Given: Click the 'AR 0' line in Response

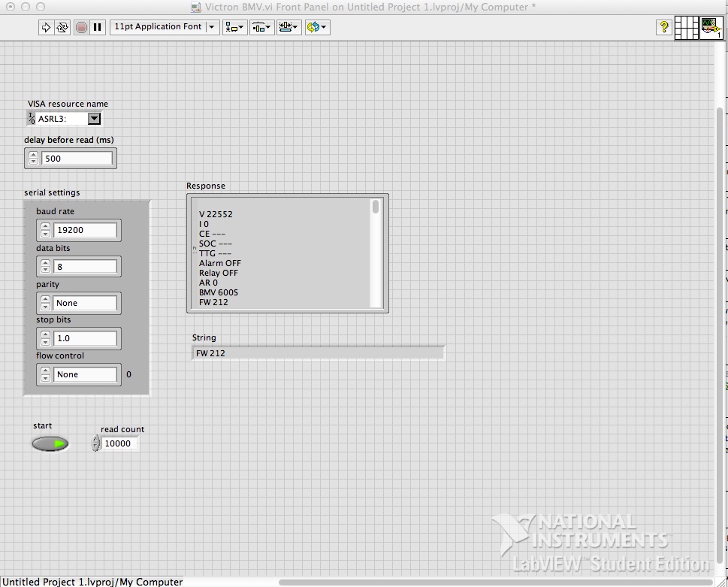Looking at the screenshot, I should [x=208, y=283].
